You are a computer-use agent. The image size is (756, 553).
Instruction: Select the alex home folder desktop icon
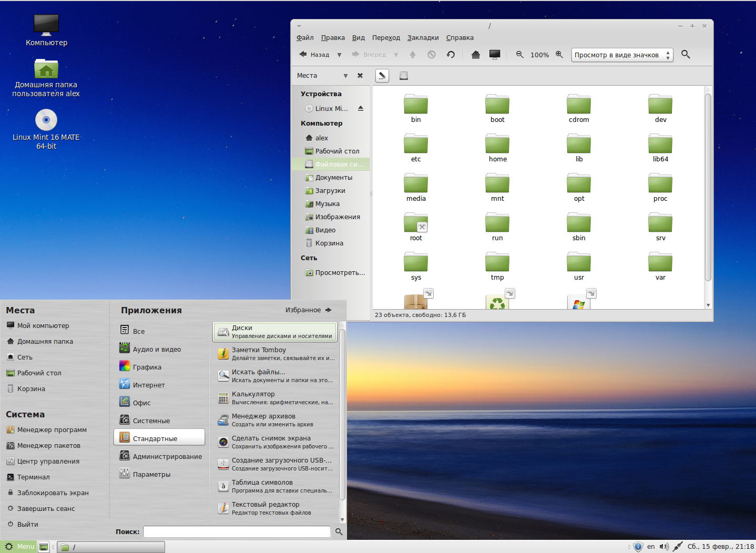click(46, 77)
